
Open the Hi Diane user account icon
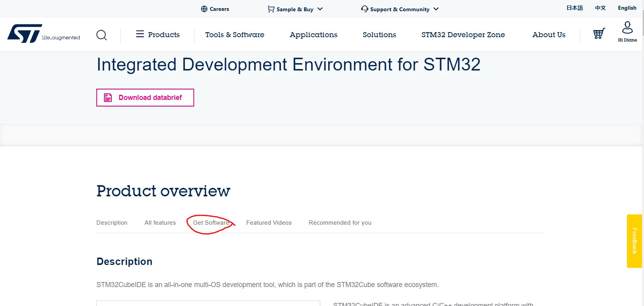627,32
